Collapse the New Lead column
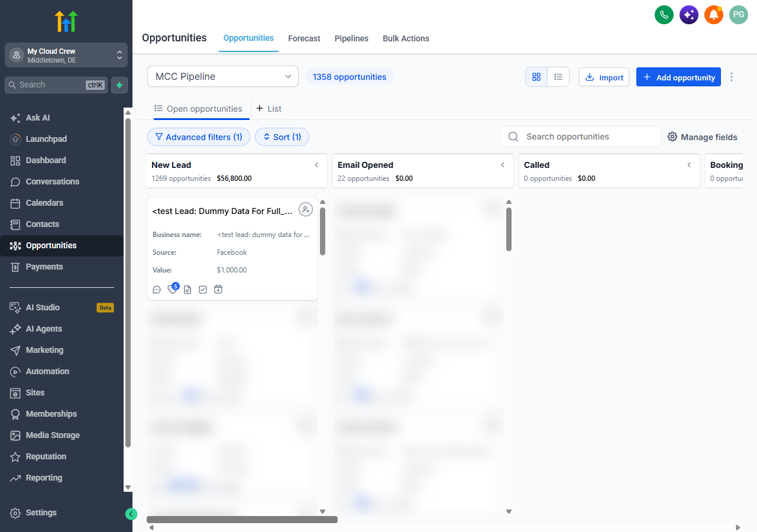757x532 pixels. pos(316,165)
